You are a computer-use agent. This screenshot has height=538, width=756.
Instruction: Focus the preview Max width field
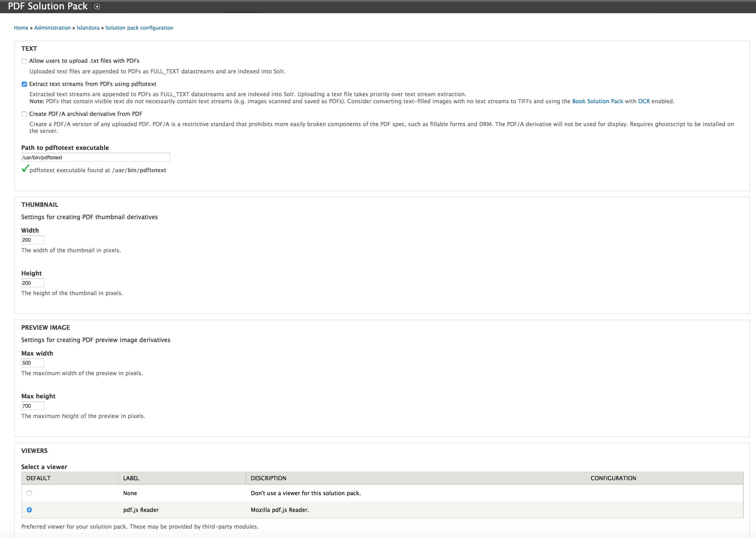pos(33,363)
